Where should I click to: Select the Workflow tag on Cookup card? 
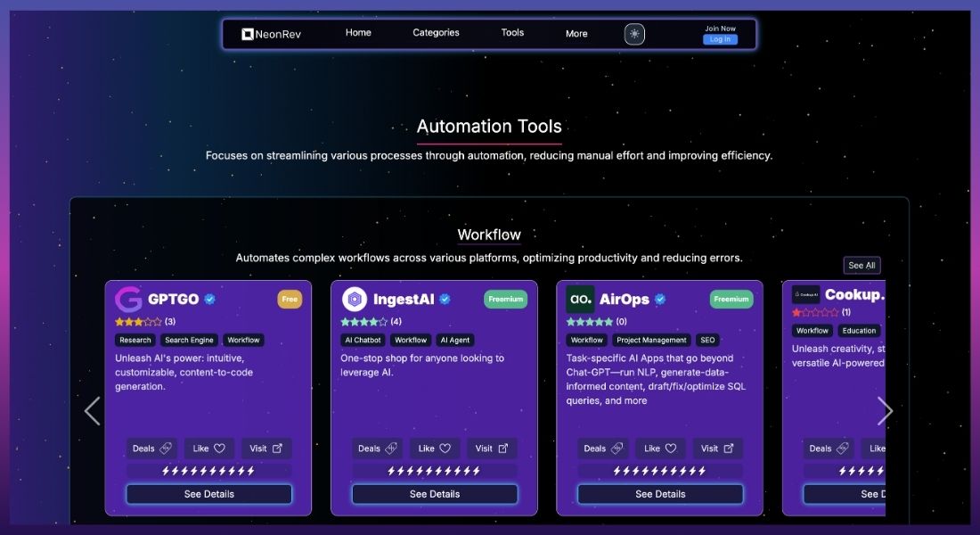point(812,331)
